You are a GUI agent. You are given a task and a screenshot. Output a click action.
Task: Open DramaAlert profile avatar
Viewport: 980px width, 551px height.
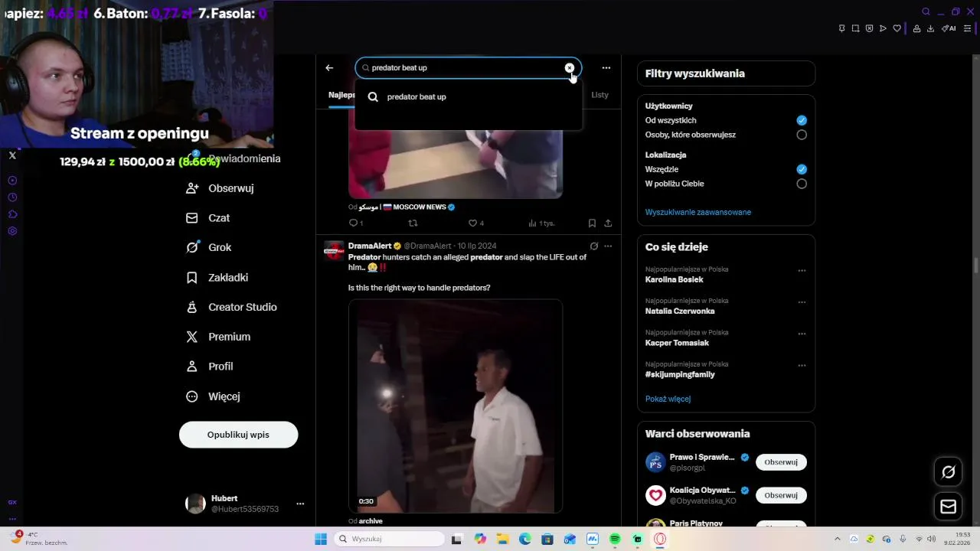coord(334,251)
